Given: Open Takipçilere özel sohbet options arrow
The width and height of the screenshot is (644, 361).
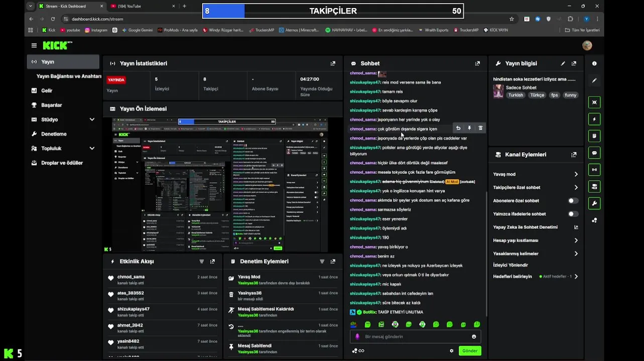Looking at the screenshot, I should tap(576, 188).
